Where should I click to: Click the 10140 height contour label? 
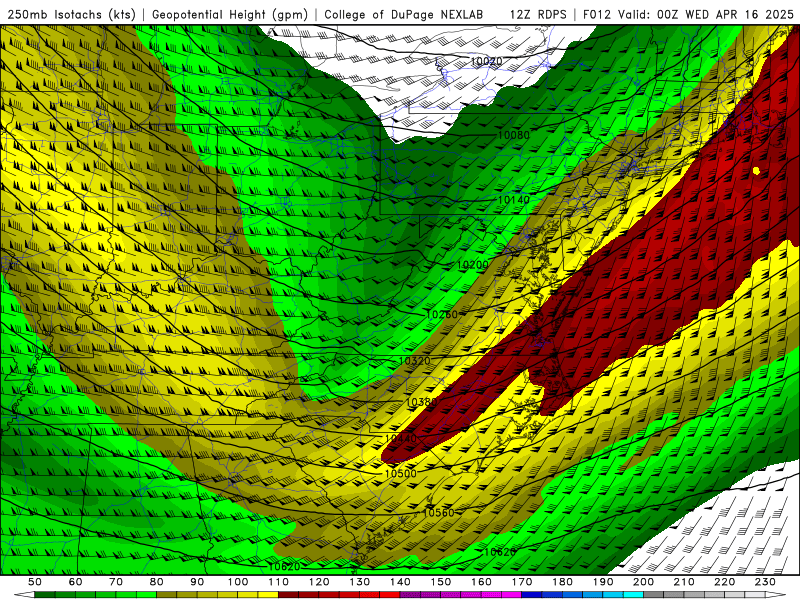click(x=514, y=200)
